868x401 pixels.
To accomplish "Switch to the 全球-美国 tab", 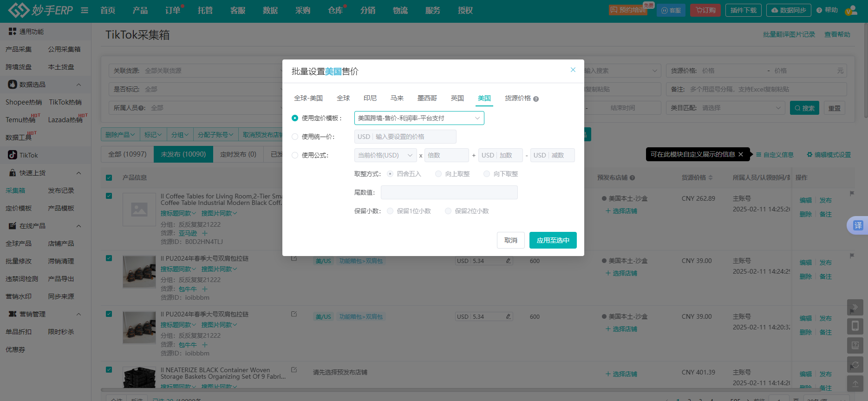I will point(308,98).
